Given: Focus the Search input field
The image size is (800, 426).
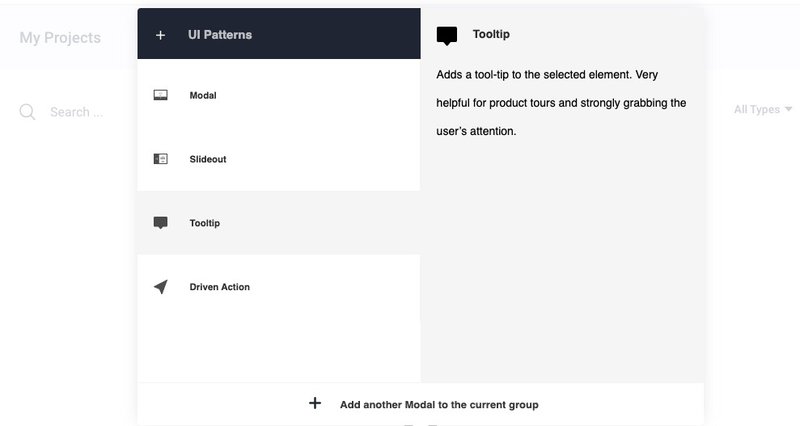Looking at the screenshot, I should (78, 112).
